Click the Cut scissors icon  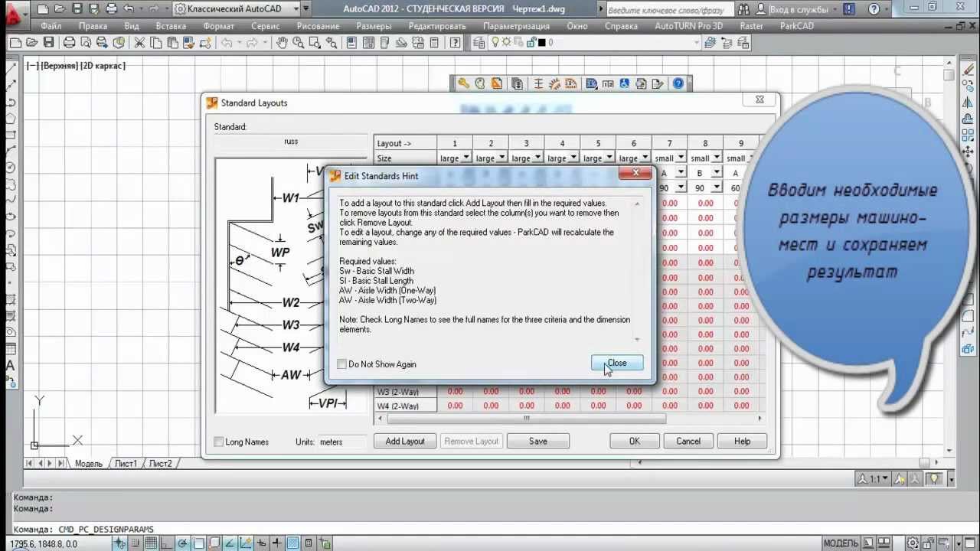coord(140,43)
